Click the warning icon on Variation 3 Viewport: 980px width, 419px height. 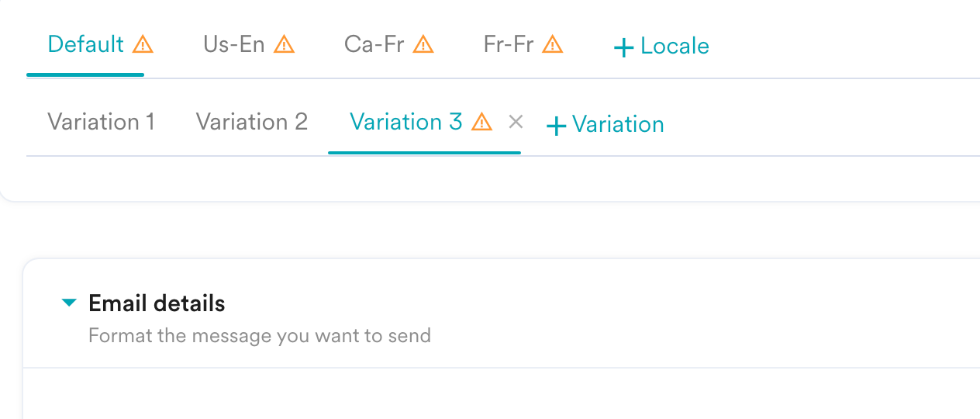482,122
